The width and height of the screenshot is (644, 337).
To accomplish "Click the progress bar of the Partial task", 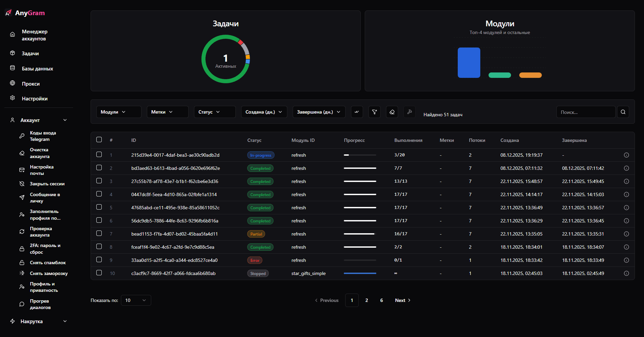I will (x=360, y=234).
